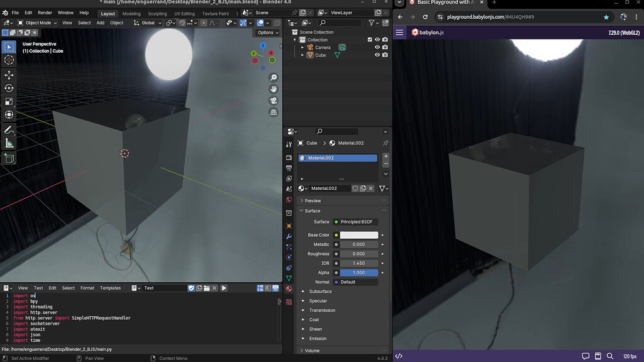Select the Measure tool
The height and width of the screenshot is (362, 644).
pos(9,142)
